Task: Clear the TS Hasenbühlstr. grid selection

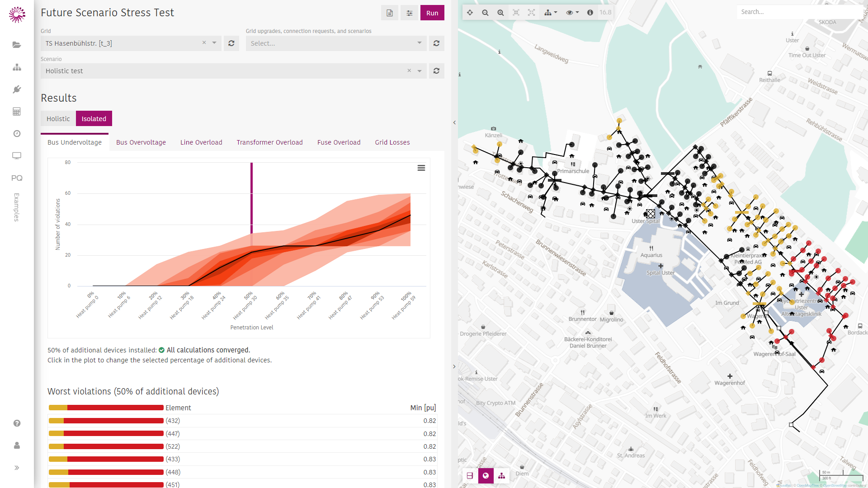Action: point(204,42)
